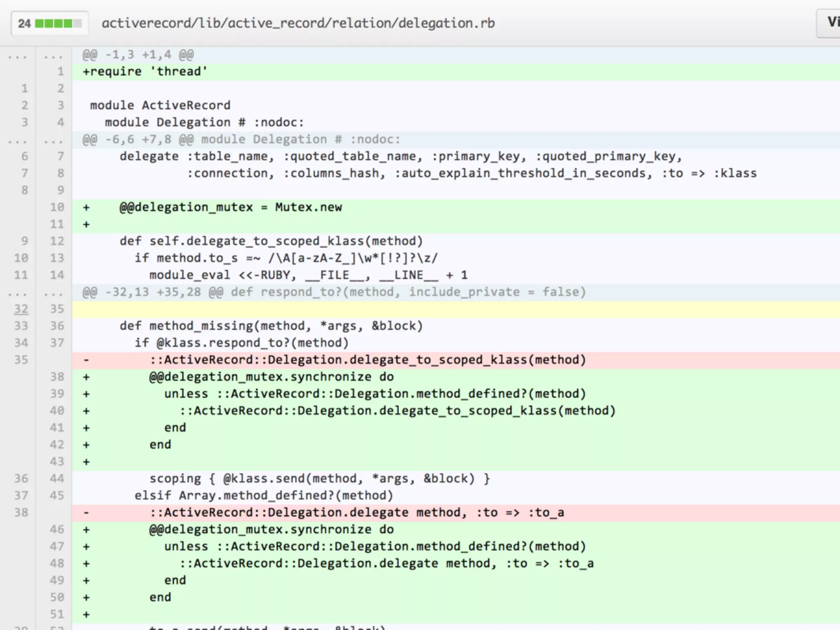Click the @@ -6,6 +7,8 @@ hunk header
The image size is (840, 630).
pyautogui.click(x=241, y=140)
